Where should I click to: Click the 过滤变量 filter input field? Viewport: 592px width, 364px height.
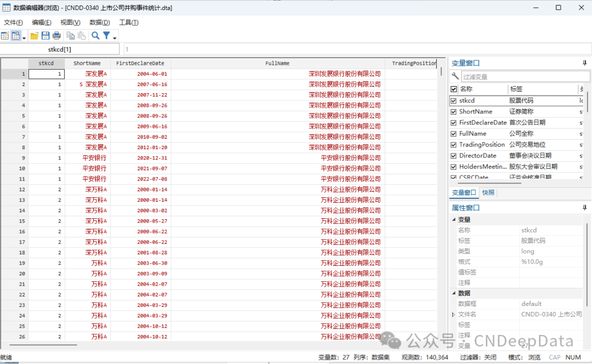coord(525,77)
